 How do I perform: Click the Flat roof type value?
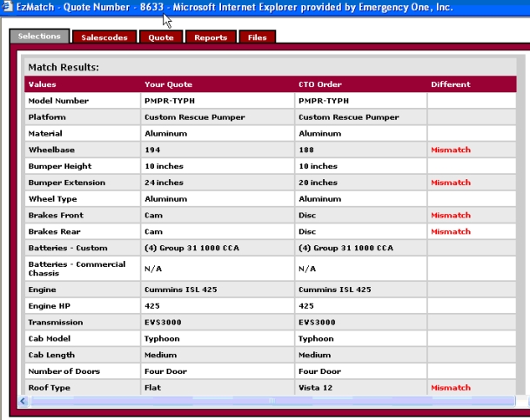click(153, 388)
